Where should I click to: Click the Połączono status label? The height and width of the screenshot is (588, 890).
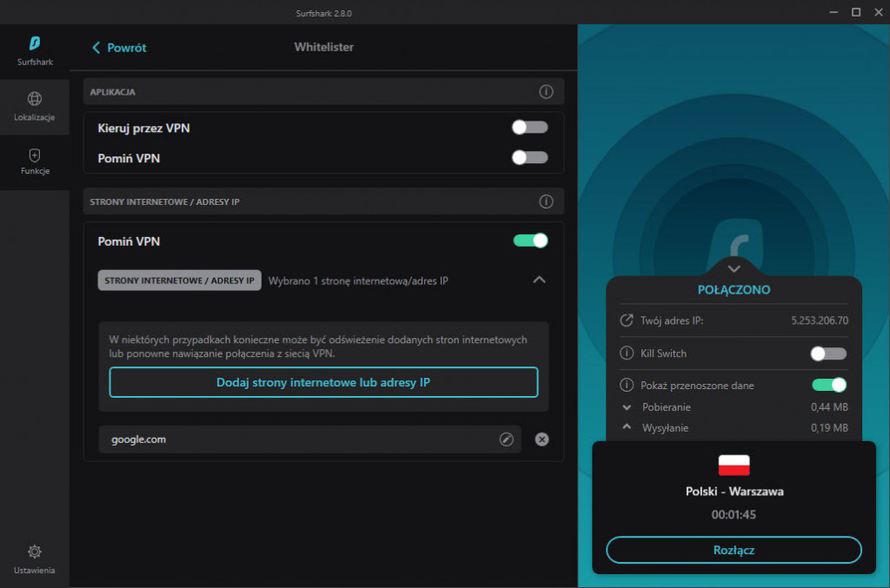click(x=734, y=290)
